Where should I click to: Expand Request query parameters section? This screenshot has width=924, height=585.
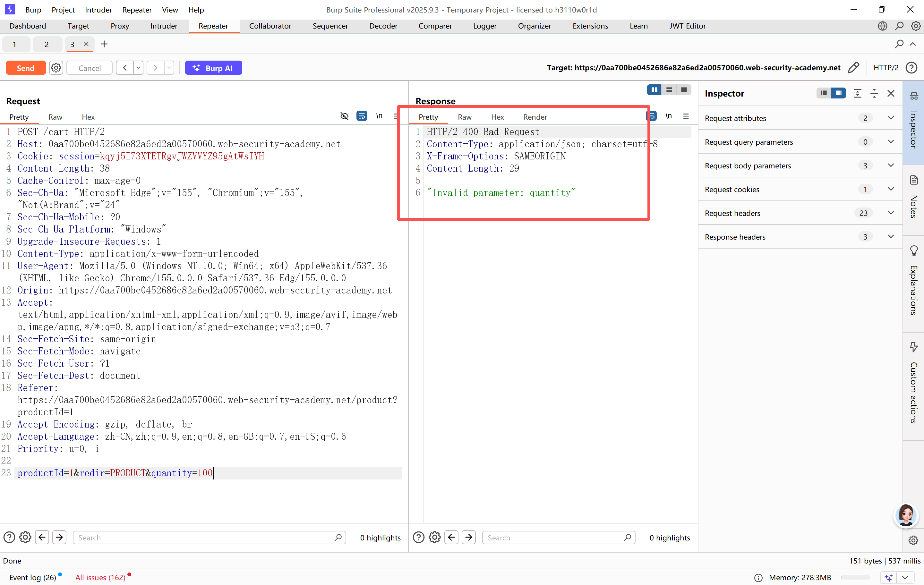(800, 142)
